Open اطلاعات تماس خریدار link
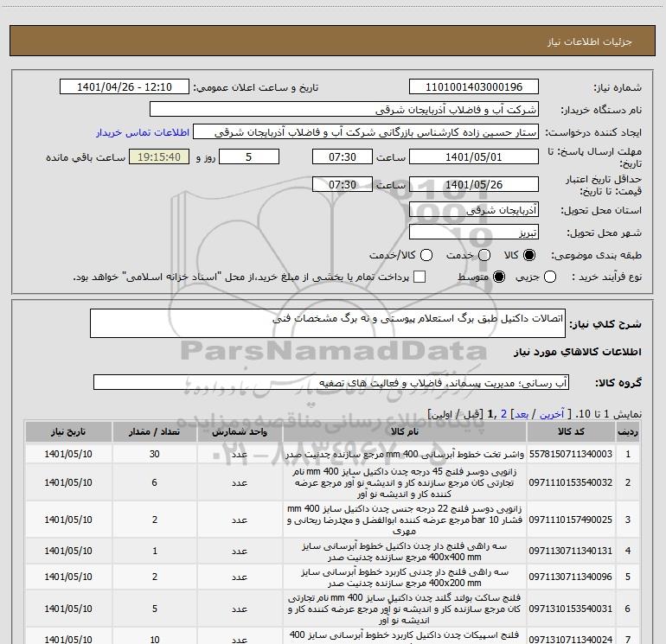This screenshot has height=644, width=666. tap(143, 132)
